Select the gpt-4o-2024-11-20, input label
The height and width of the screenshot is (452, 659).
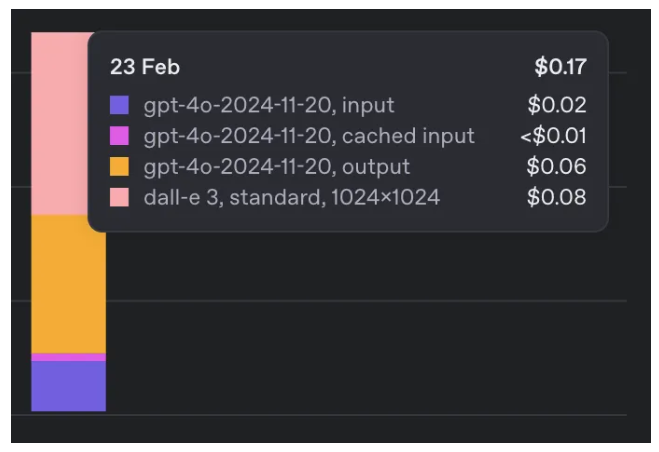click(269, 105)
